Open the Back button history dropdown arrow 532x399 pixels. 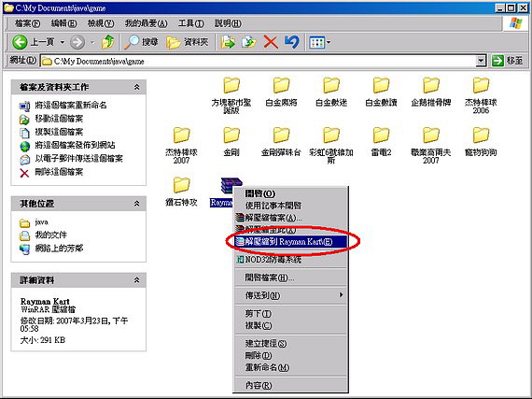(x=63, y=42)
